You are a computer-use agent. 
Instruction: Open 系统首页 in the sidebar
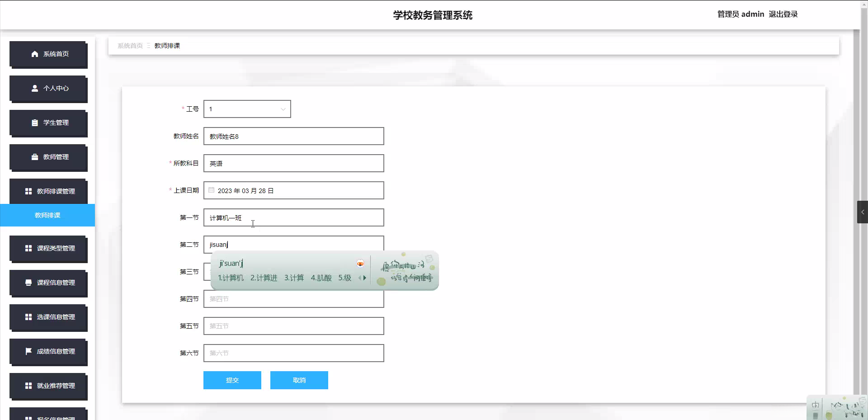48,54
